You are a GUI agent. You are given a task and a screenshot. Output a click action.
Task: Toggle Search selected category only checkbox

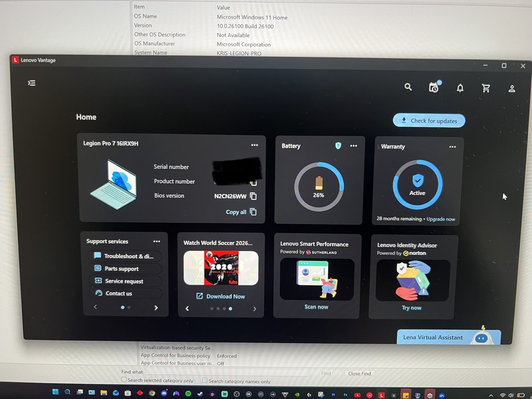[x=124, y=379]
